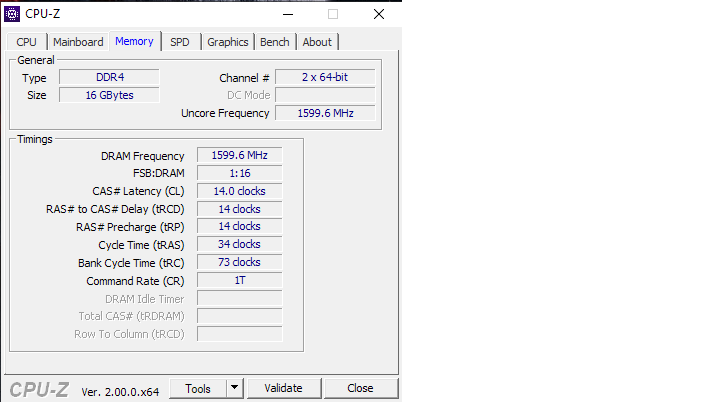Click the Bank Cycle Time (tRC) label
The image size is (720, 402).
(131, 263)
